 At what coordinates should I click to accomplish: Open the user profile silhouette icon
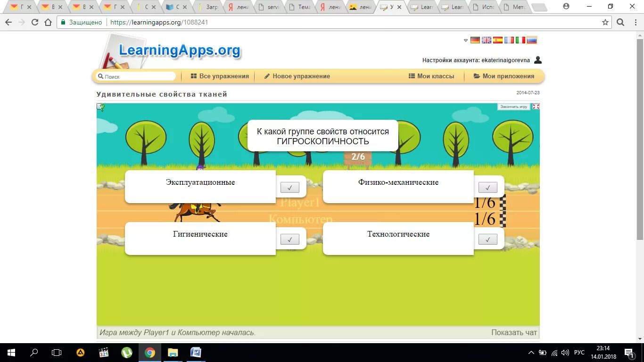coord(538,60)
